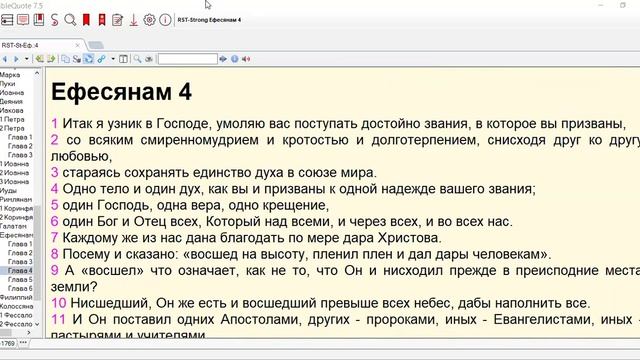Click the blue link chain icon
Screen dimensions: 640x360
[101, 59]
